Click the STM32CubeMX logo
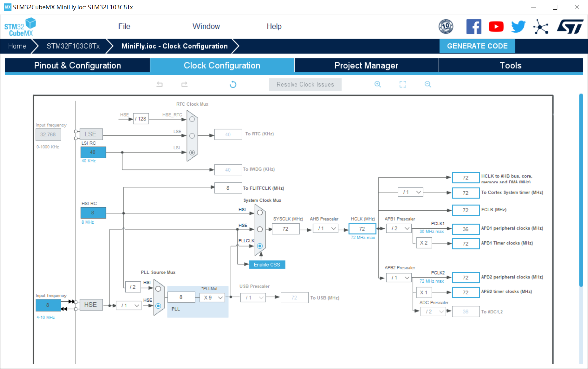 [x=20, y=27]
